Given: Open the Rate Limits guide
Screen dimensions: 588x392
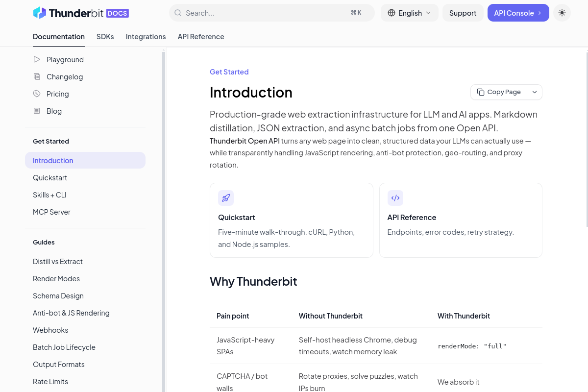Looking at the screenshot, I should [x=85, y=381].
